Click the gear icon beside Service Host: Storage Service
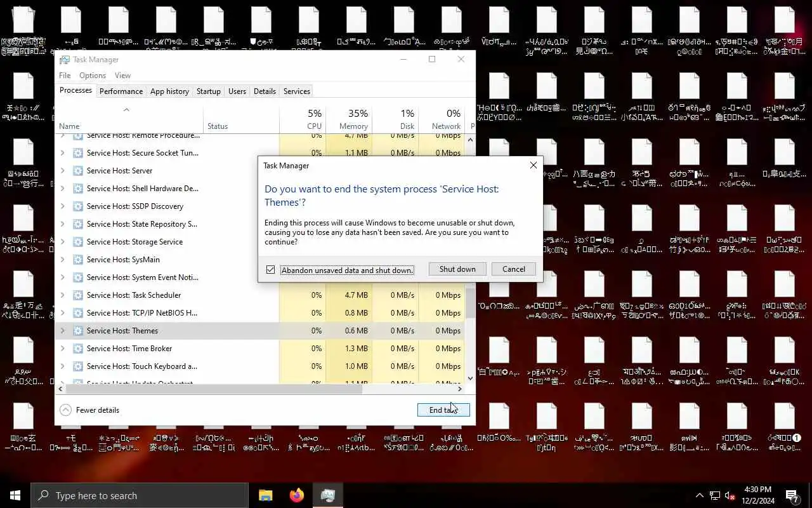 [x=78, y=242]
